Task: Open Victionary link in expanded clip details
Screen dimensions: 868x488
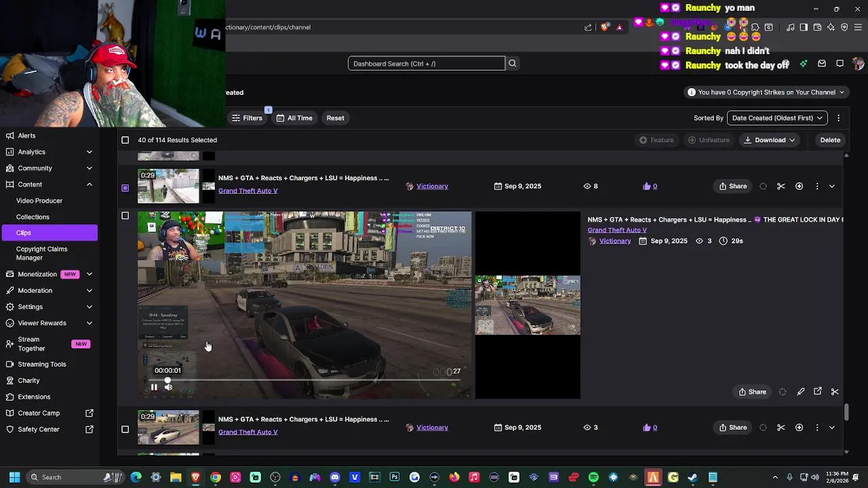Action: 615,241
